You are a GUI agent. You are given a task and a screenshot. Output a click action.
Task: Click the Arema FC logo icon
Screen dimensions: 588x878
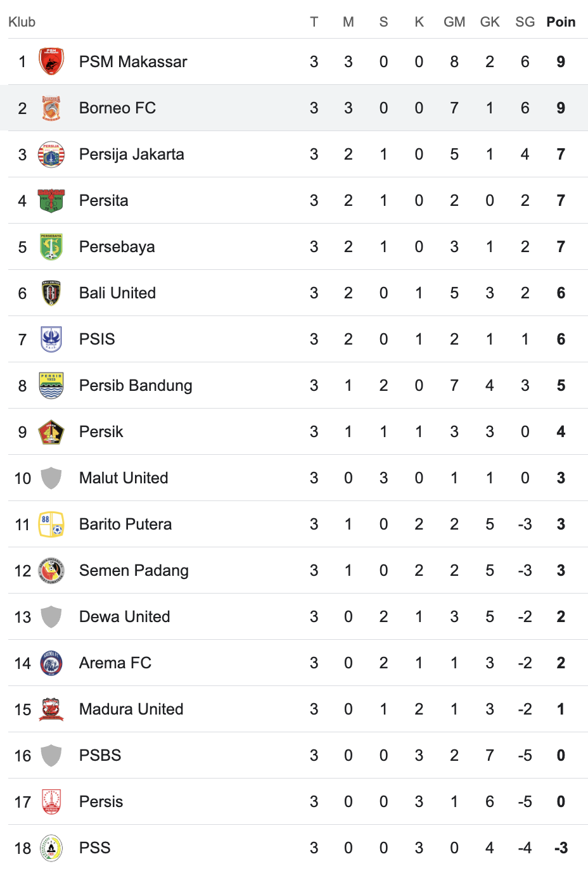[x=51, y=663]
